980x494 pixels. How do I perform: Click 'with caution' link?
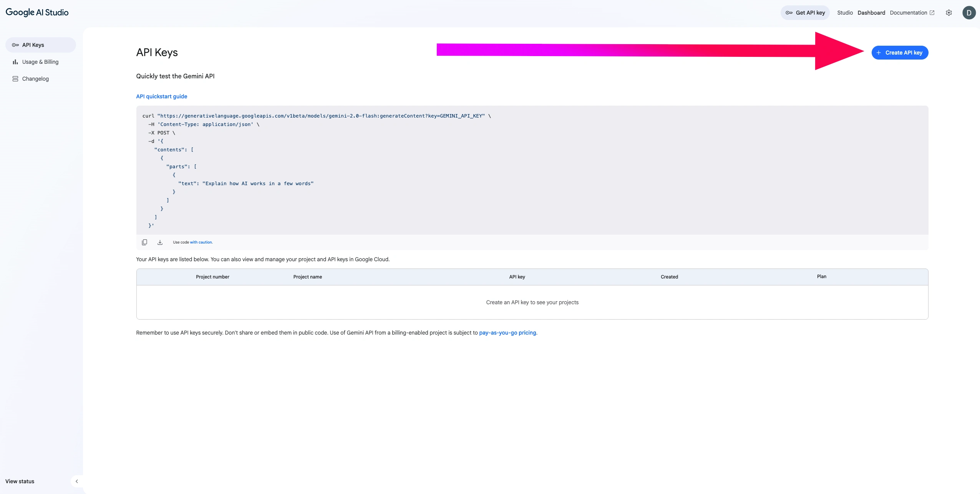[201, 242]
